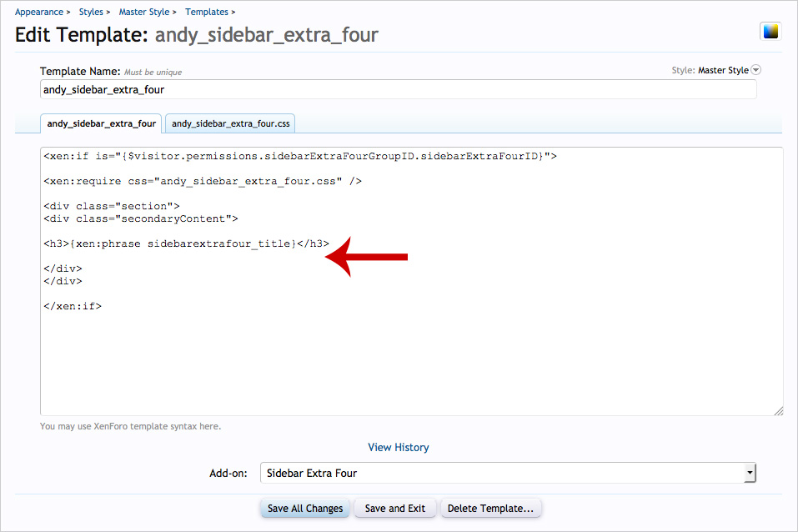This screenshot has width=798, height=532.
Task: Click the xen:require css line
Action: click(203, 181)
